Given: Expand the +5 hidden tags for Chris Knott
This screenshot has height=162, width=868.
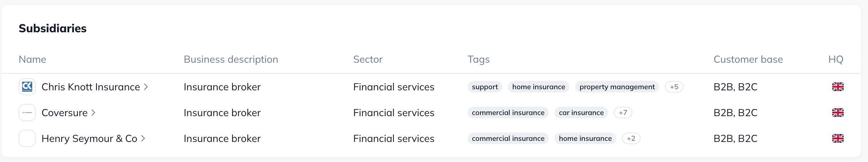Looking at the screenshot, I should [674, 87].
